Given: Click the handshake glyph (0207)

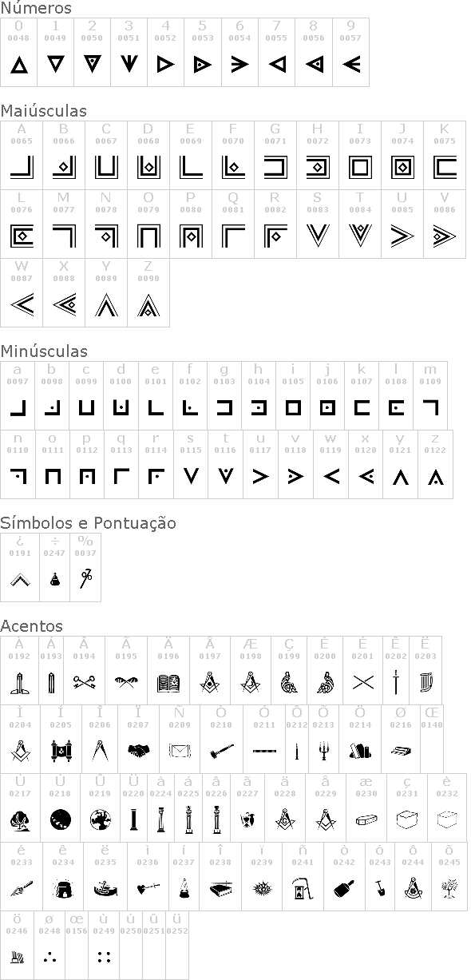Looking at the screenshot, I should [138, 751].
